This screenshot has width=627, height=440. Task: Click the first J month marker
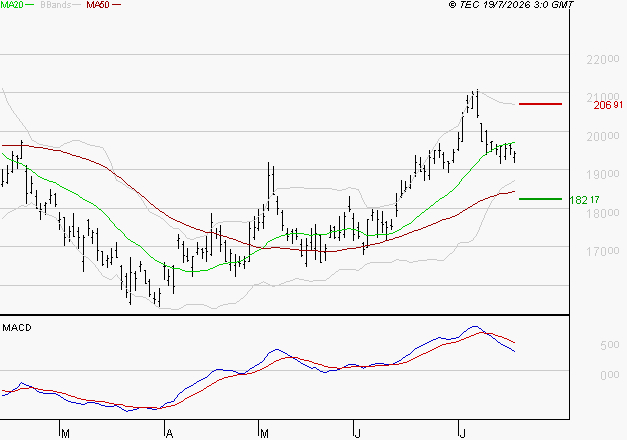click(x=358, y=434)
